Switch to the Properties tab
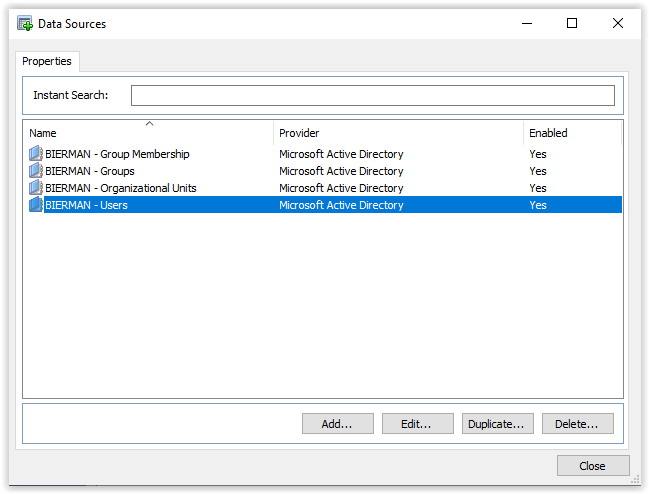The width and height of the screenshot is (649, 494). (47, 61)
